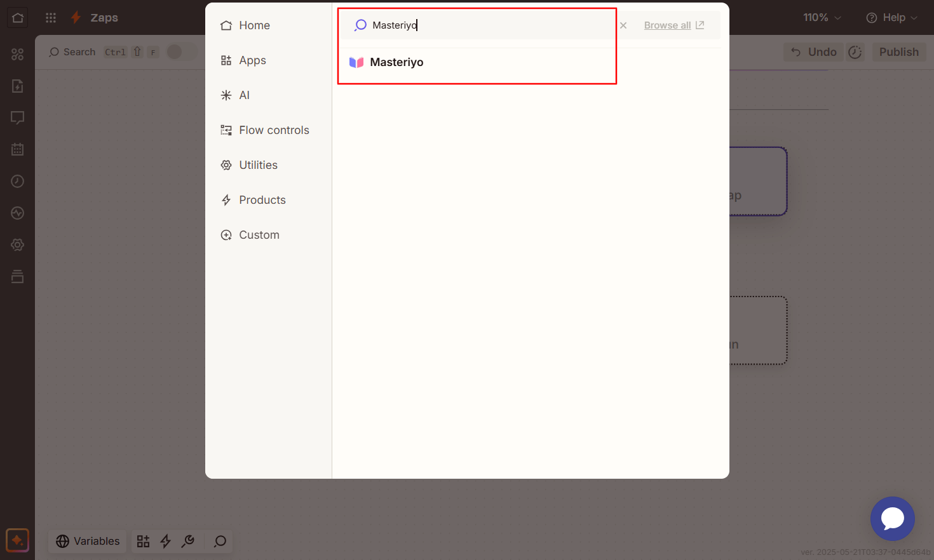Click the wrench tool in bottom toolbar
This screenshot has width=934, height=560.
click(188, 541)
